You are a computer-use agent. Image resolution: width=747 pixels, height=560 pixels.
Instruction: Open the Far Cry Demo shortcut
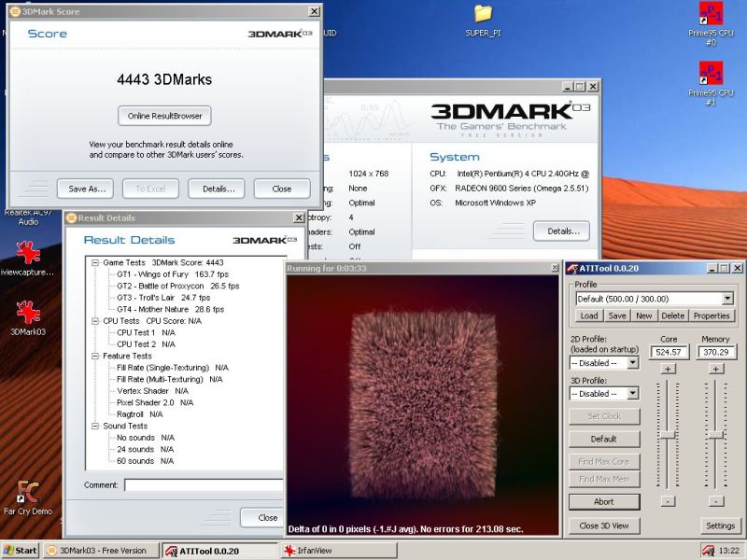tap(28, 492)
